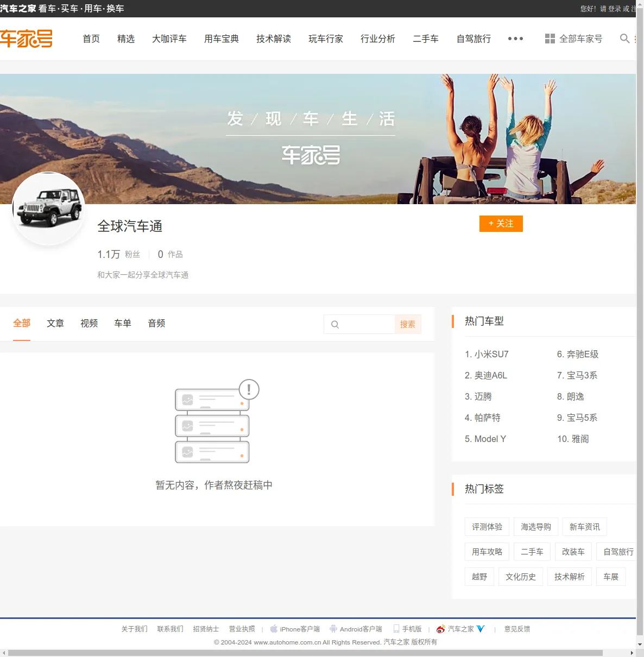Click the 0 作品 works count
This screenshot has width=644, height=657.
click(x=170, y=254)
